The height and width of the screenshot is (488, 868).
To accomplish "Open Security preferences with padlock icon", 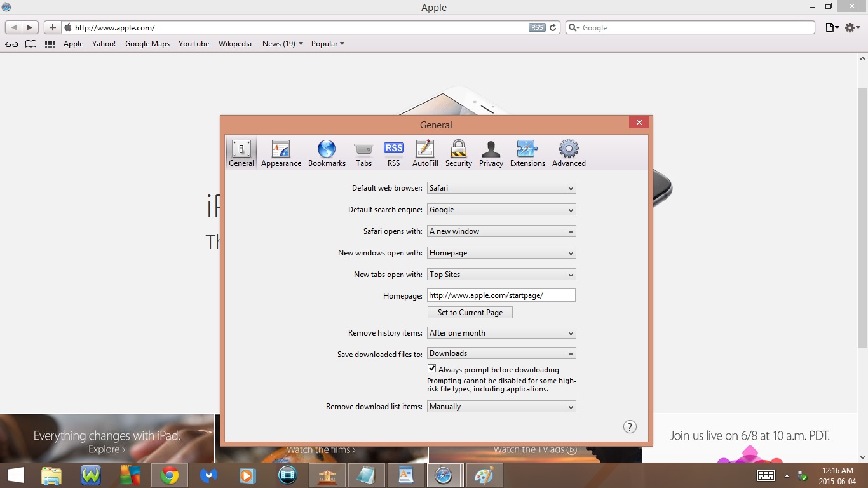I will (458, 154).
